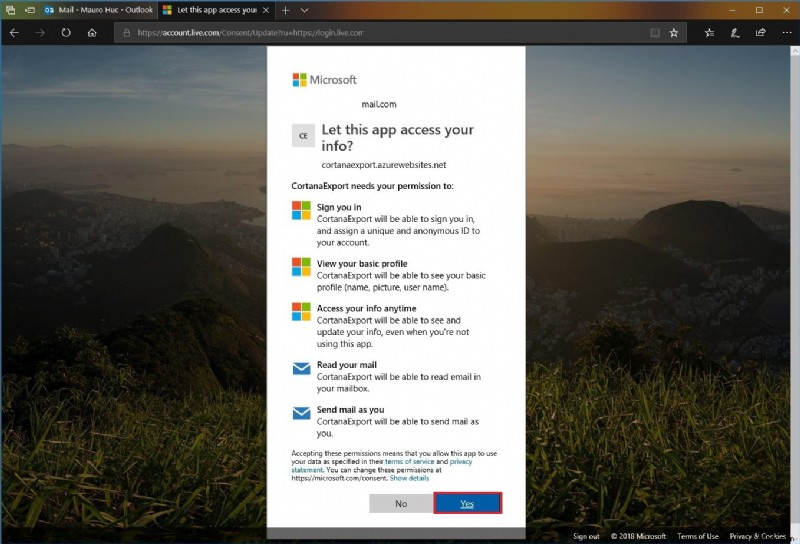Maximize the browser window
Screen dimensions: 800x544
(x=759, y=10)
